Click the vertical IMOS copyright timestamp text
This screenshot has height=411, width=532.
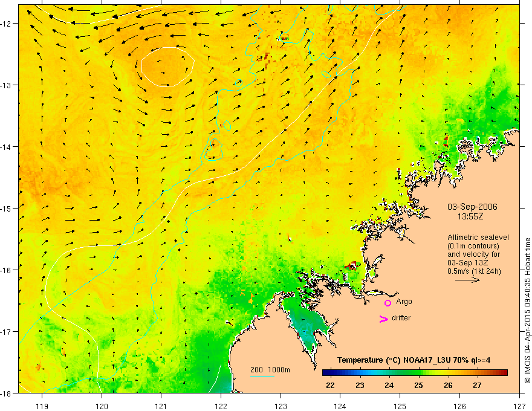tap(527, 311)
